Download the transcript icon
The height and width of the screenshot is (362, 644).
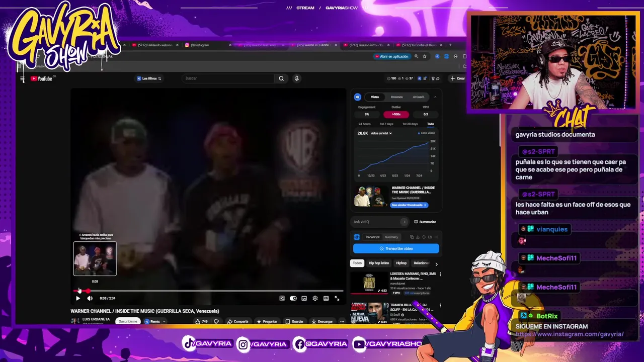418,237
